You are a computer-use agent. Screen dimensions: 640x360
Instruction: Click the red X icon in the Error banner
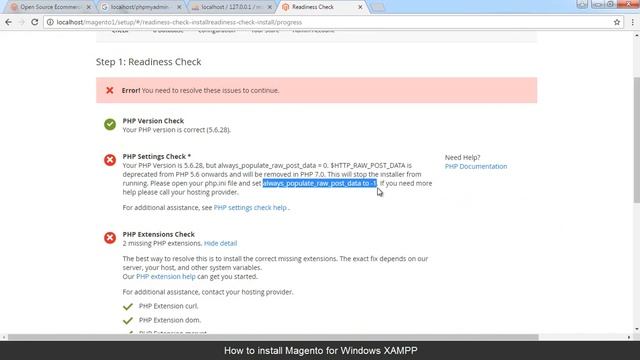(x=110, y=90)
